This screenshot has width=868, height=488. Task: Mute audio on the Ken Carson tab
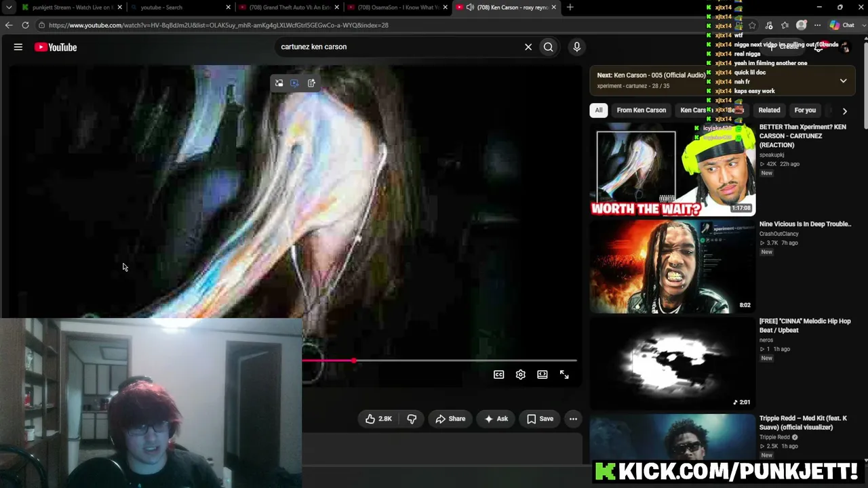pyautogui.click(x=470, y=7)
